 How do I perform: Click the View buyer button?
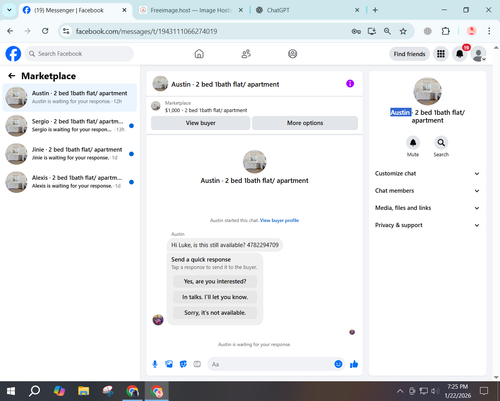(201, 123)
